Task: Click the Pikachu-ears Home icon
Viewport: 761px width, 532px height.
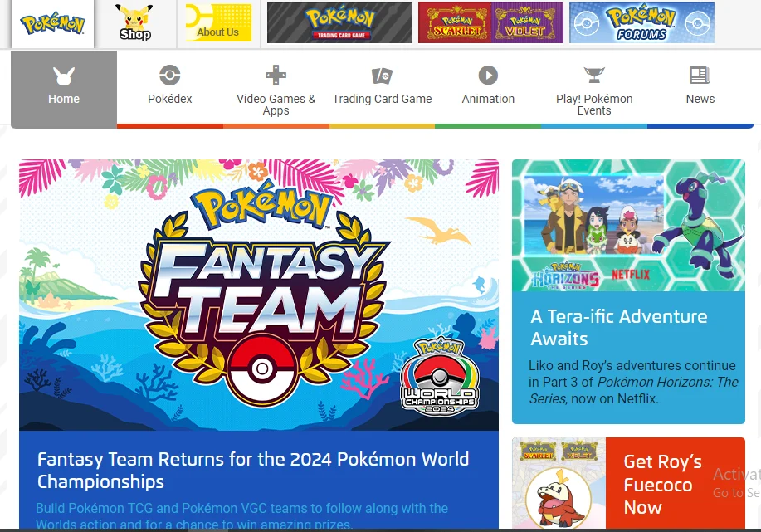Action: [x=64, y=76]
